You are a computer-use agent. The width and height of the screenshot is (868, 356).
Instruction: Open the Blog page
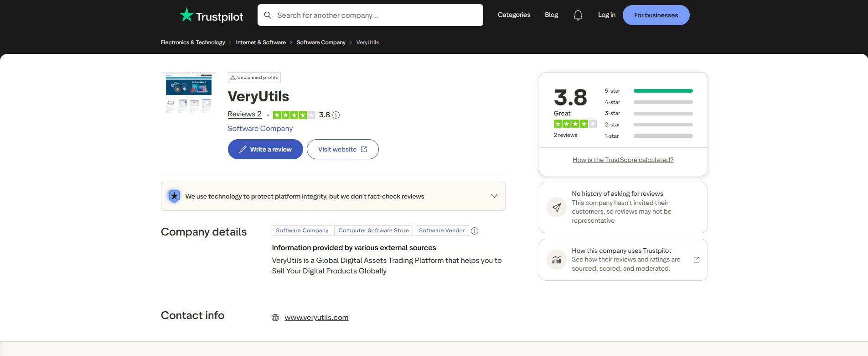pos(551,15)
